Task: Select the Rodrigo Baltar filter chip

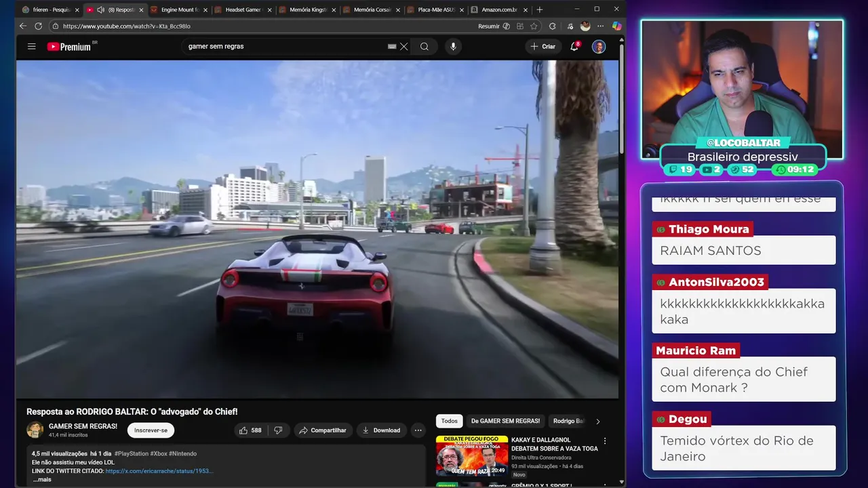Action: pos(568,421)
